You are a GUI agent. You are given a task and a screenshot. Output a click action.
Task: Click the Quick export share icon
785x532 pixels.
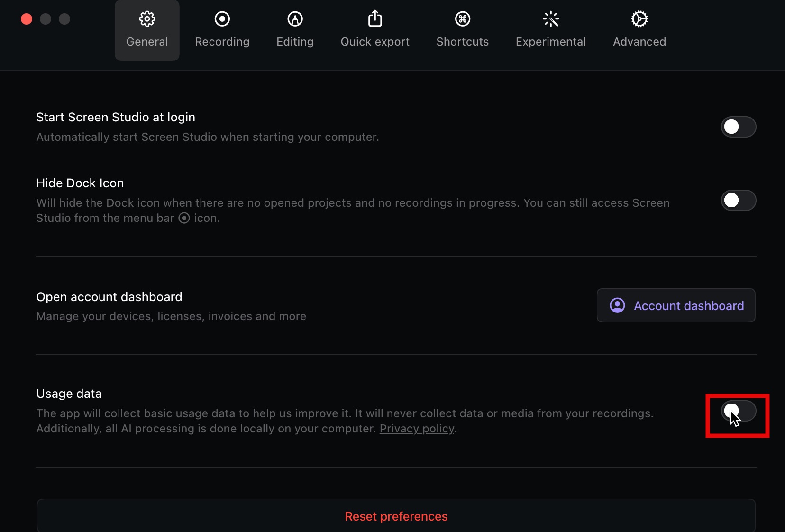click(x=375, y=19)
